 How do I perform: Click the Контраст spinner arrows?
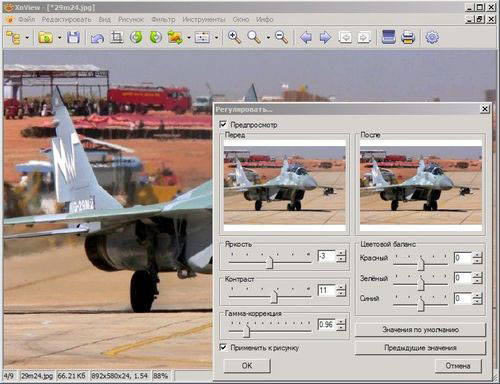pos(341,290)
